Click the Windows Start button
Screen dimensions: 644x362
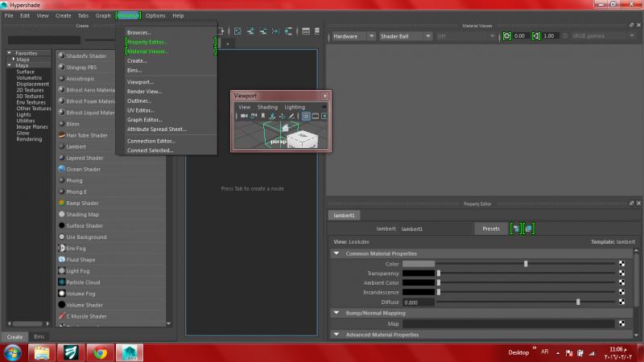(x=13, y=352)
